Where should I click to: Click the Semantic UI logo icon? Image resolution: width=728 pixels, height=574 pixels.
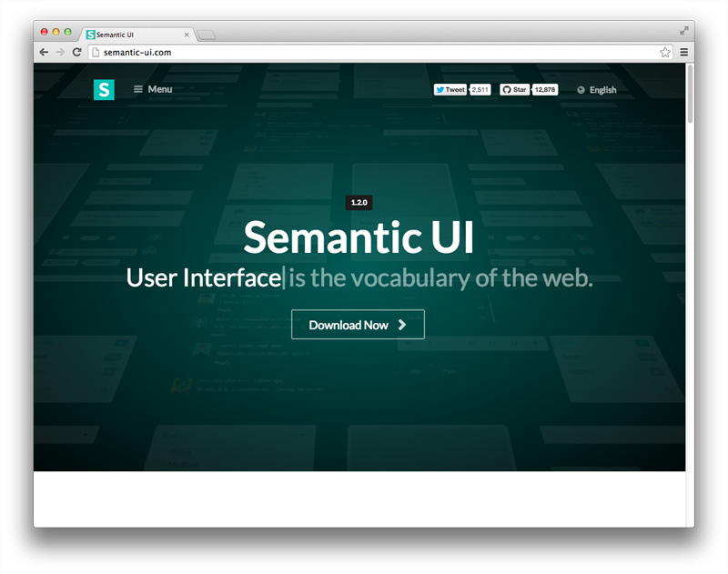[x=103, y=89]
